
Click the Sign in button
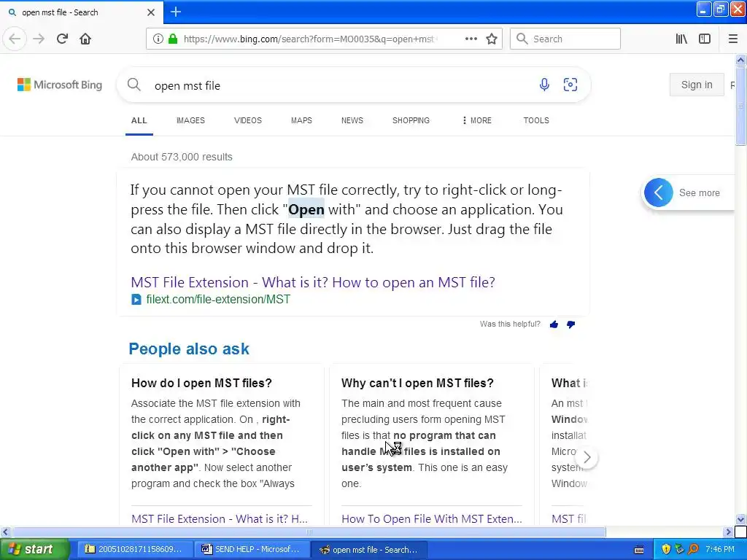click(697, 85)
